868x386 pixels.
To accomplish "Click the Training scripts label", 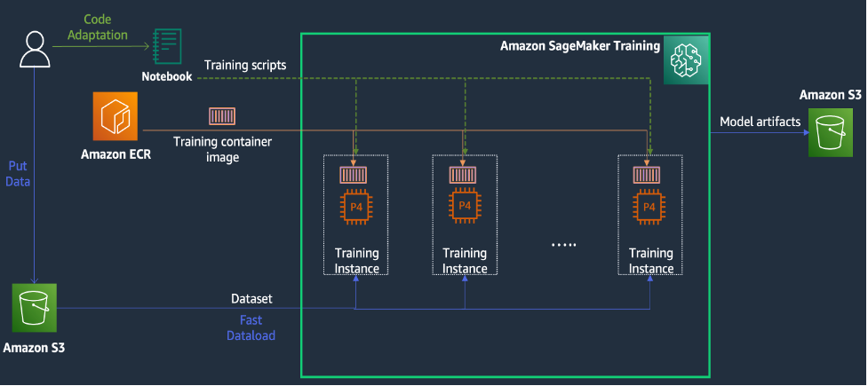I will pos(245,66).
